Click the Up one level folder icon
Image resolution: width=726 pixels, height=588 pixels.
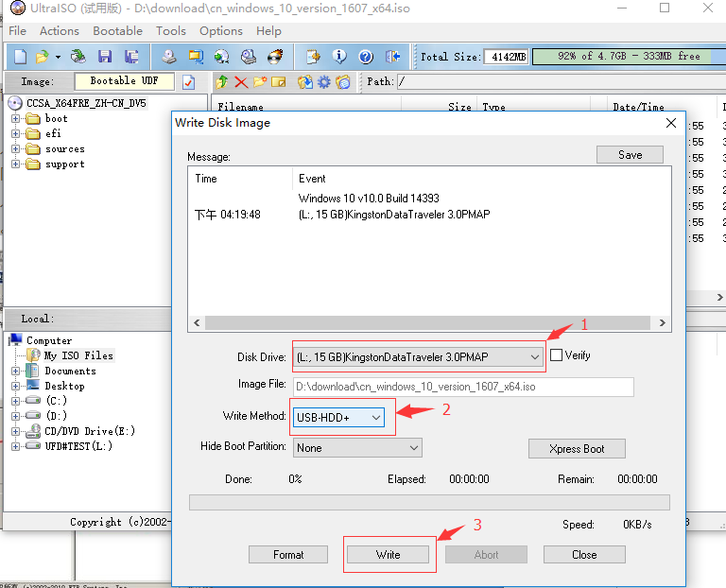[222, 82]
